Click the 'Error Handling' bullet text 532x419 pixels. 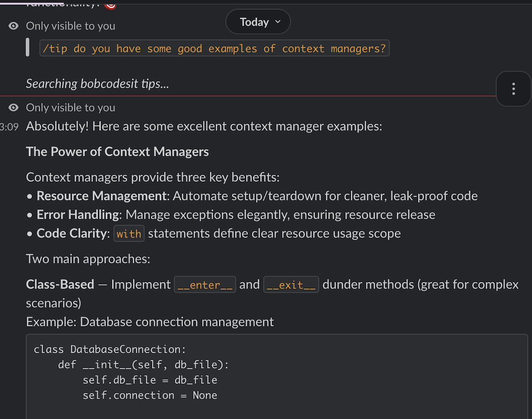point(78,215)
